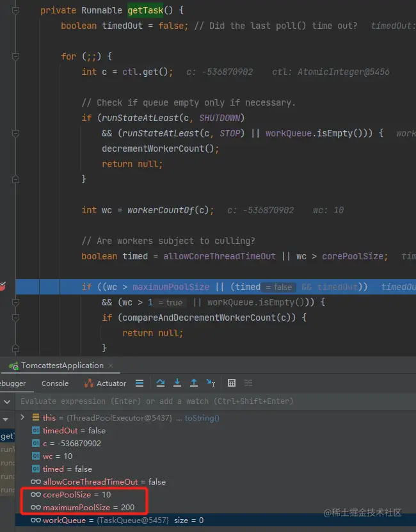Switch to the Console tab

point(55,383)
